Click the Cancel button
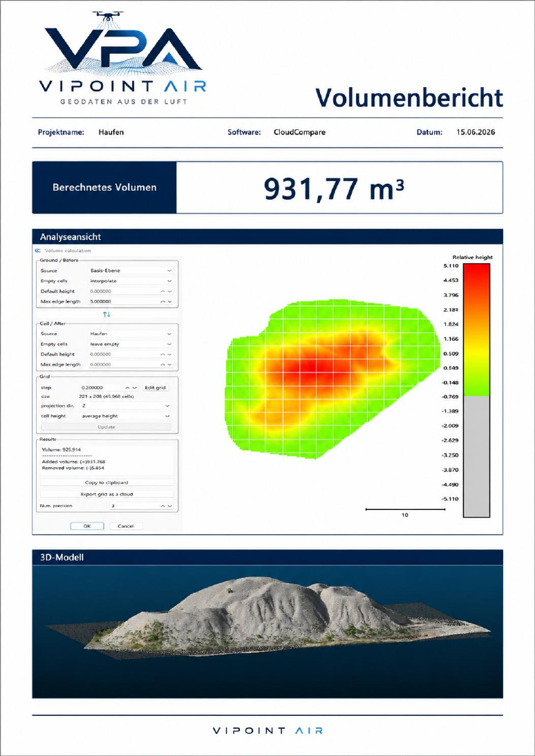Image resolution: width=535 pixels, height=756 pixels. pos(126,526)
